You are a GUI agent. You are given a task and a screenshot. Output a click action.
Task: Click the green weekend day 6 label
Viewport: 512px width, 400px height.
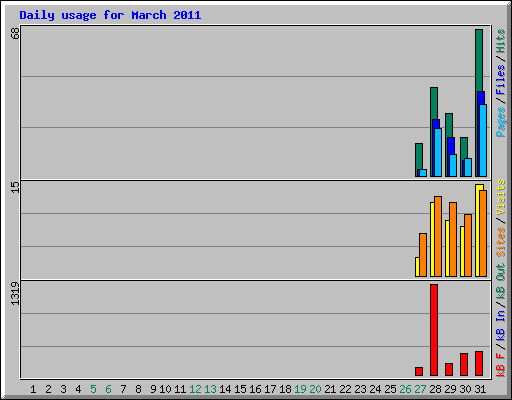108,389
